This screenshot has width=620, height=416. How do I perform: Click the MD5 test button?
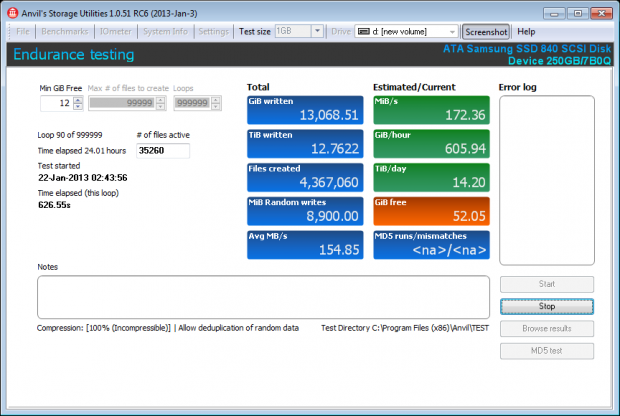547,351
